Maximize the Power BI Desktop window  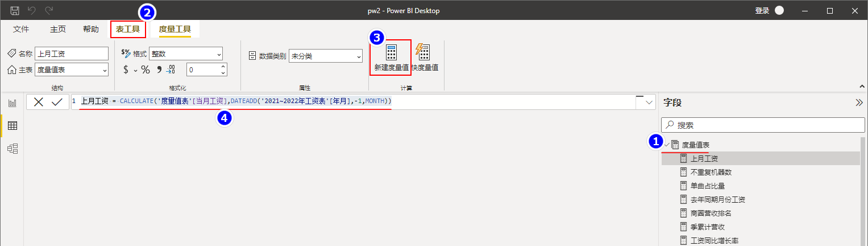click(x=830, y=11)
